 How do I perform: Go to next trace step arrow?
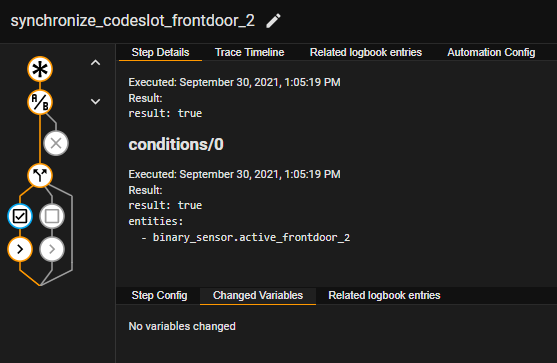95,102
